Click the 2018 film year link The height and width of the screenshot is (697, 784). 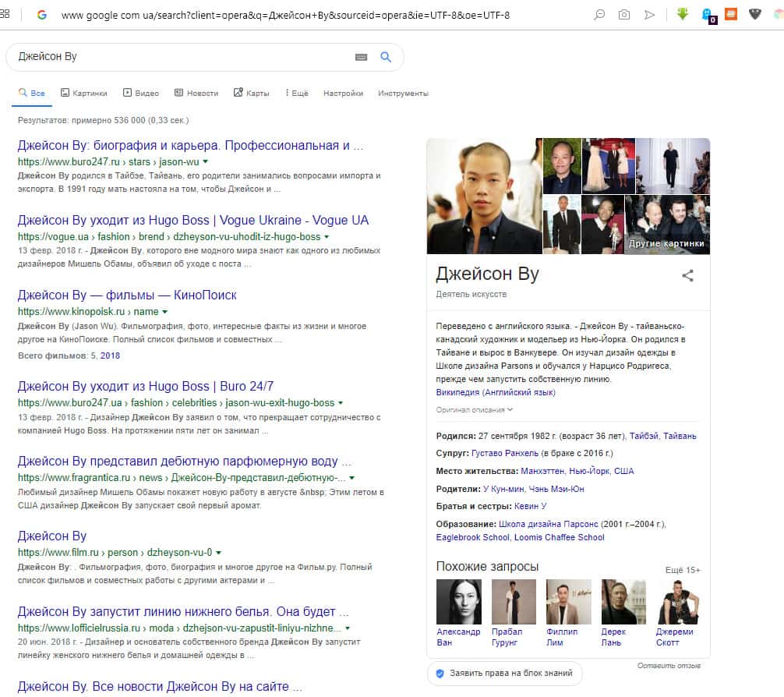tap(110, 356)
